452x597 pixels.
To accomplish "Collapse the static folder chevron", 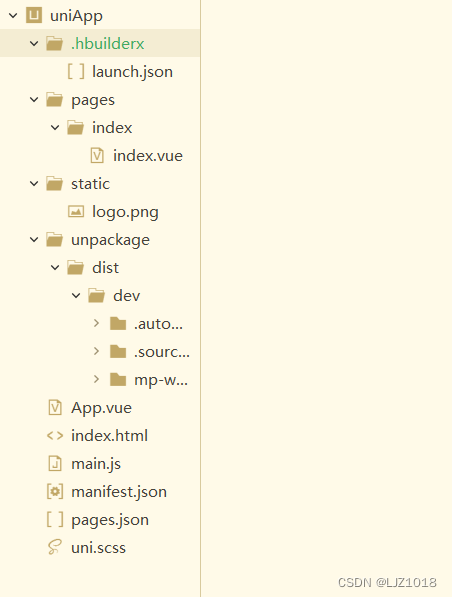I will [x=34, y=184].
